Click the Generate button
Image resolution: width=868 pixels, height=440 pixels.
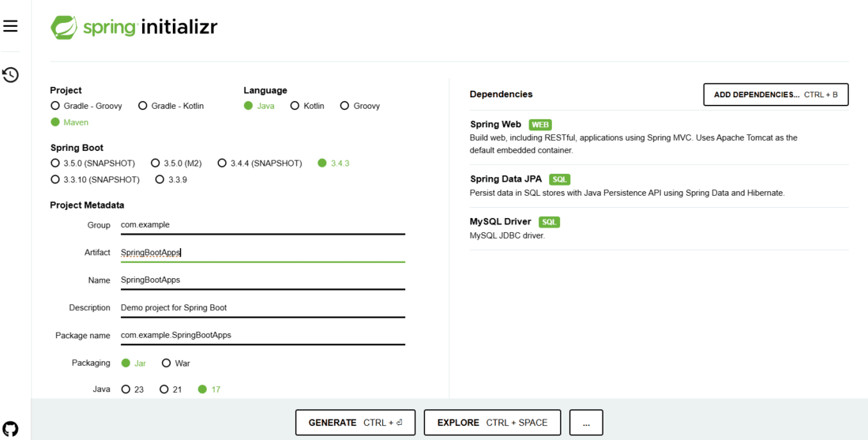(x=355, y=423)
